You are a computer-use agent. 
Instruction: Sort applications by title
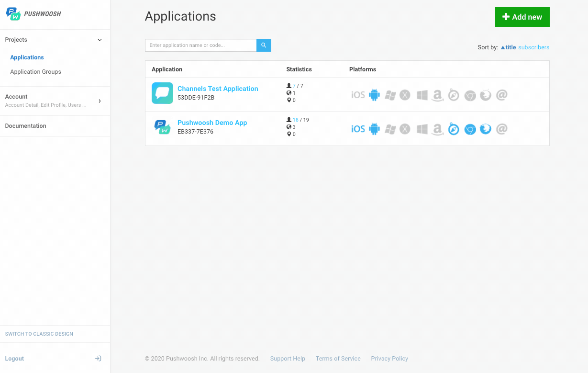click(x=508, y=47)
